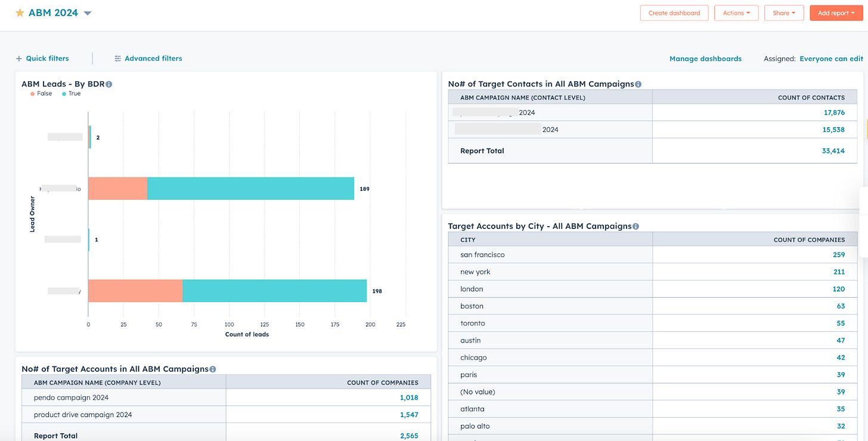Click info icon for Target Contacts in All ABM Campaigns
868x441 pixels.
coord(638,84)
